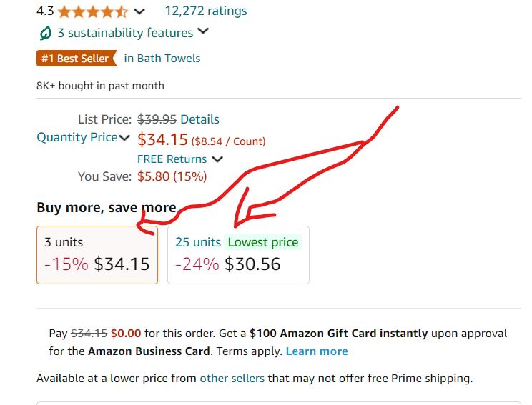Select the 3 units quantity option
The image size is (532, 405).
pyautogui.click(x=97, y=255)
